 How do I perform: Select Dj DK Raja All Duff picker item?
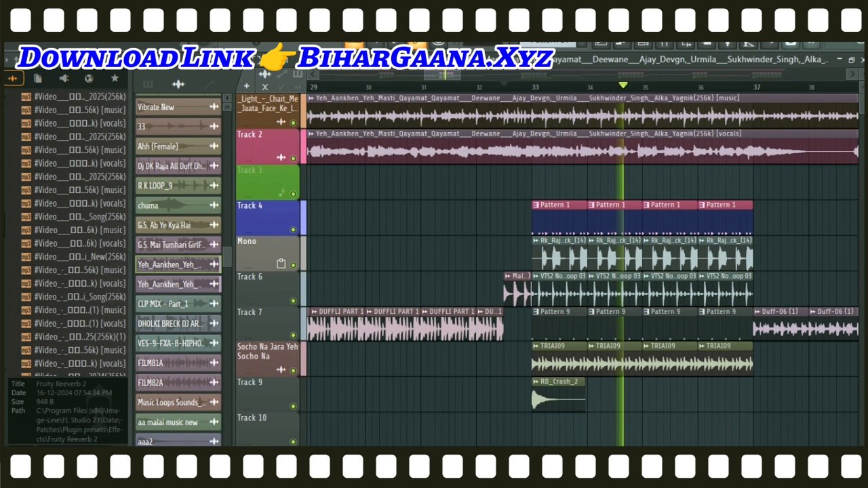pos(178,166)
